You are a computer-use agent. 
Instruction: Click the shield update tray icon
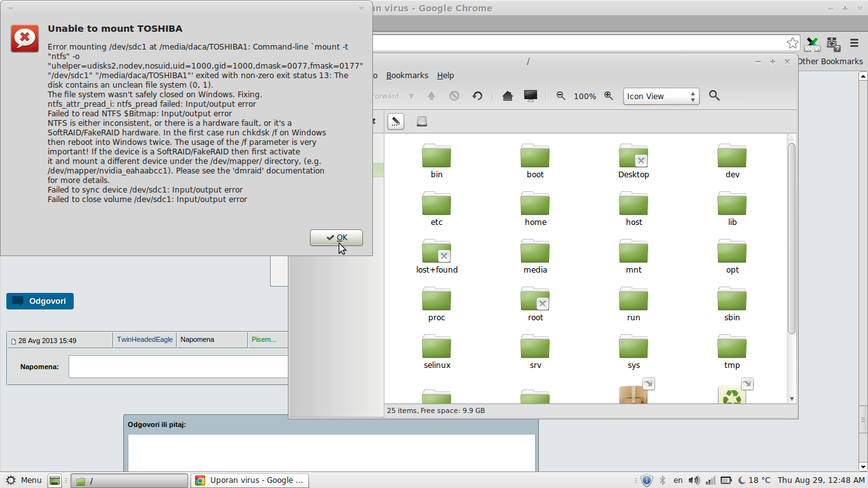(647, 480)
